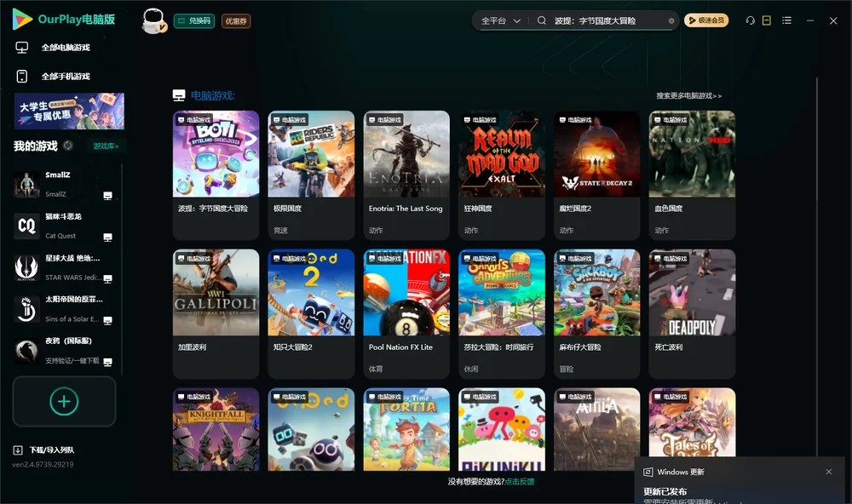Open My Time at Portia thumbnail

pyautogui.click(x=406, y=429)
